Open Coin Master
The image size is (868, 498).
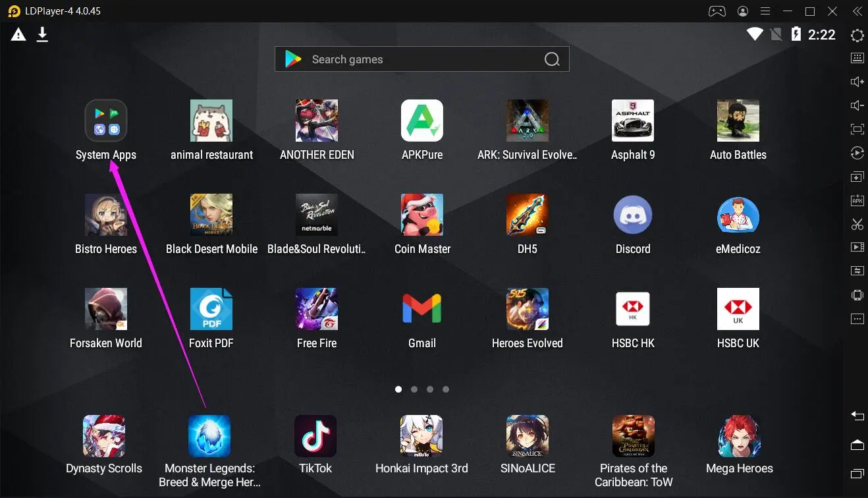pos(422,215)
